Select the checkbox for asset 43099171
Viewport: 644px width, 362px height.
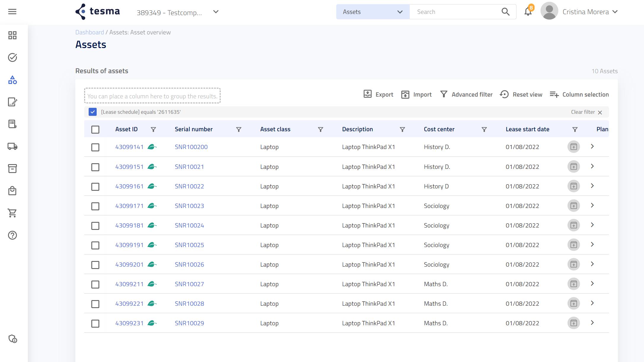pyautogui.click(x=95, y=206)
